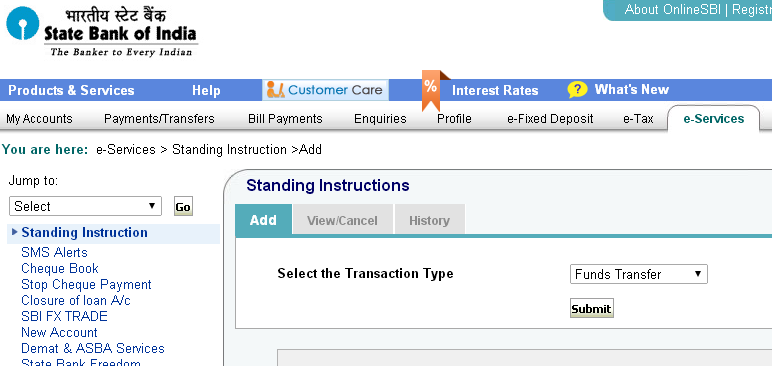The image size is (772, 384).
Task: Select the Add tab
Action: (263, 220)
